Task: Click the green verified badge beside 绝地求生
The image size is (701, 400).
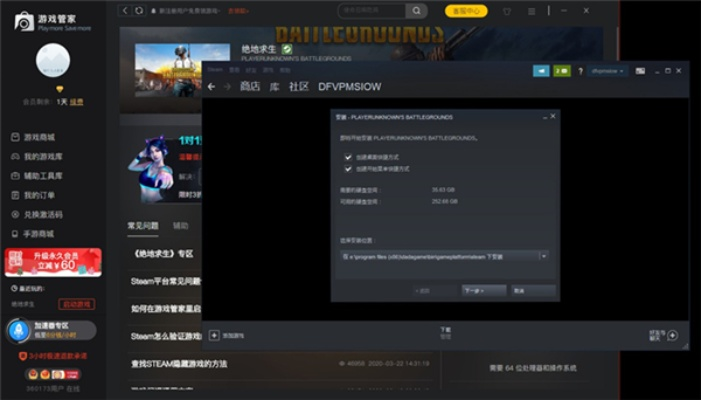Action: (287, 49)
